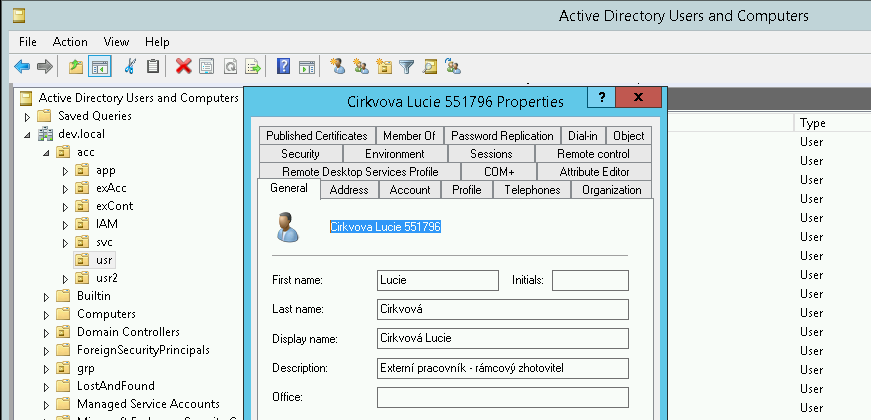Create new organizational unit via toolbar icon
871x420 pixels.
(x=384, y=67)
